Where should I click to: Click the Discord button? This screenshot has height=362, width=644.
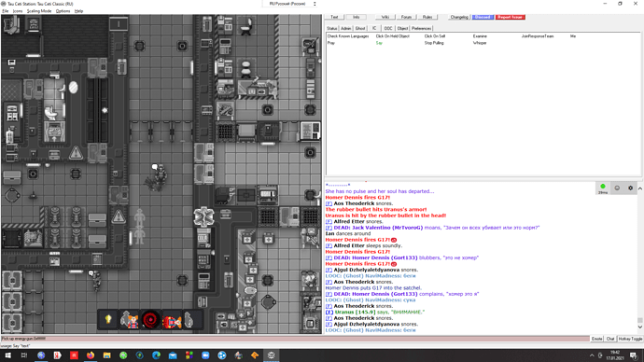click(x=483, y=17)
